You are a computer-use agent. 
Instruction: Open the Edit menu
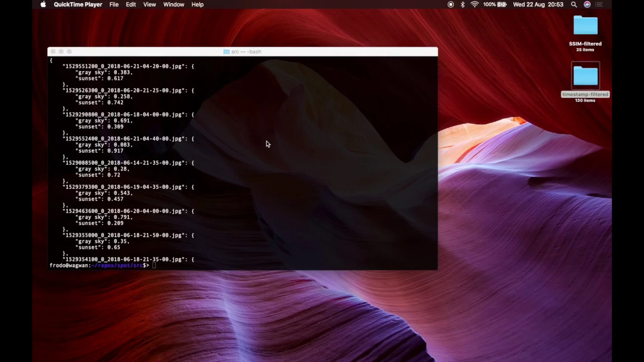pyautogui.click(x=131, y=5)
